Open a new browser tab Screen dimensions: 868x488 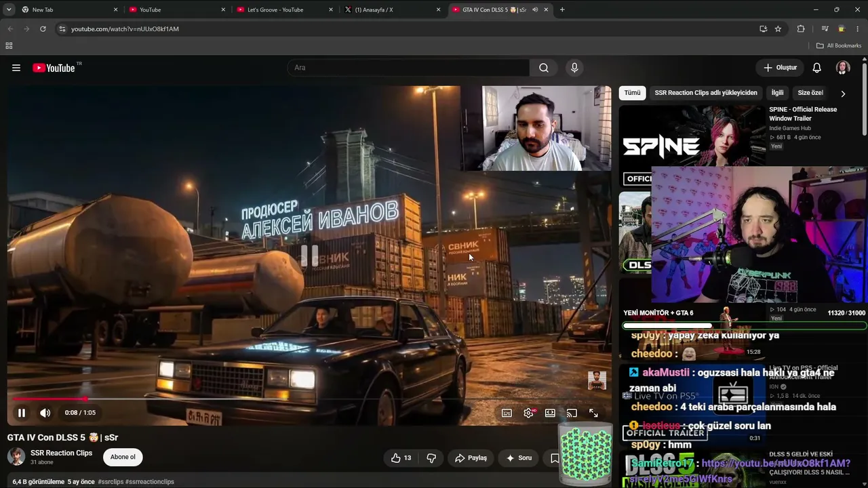(562, 9)
